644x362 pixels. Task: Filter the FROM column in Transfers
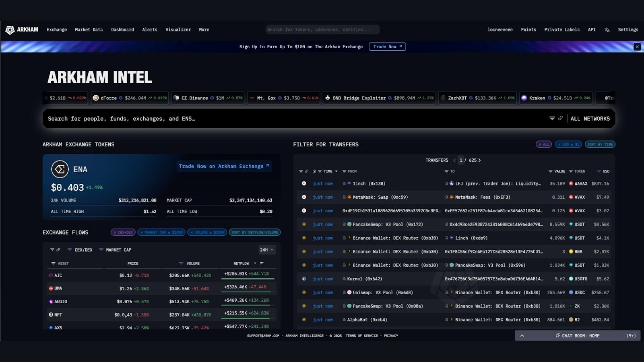(344, 171)
